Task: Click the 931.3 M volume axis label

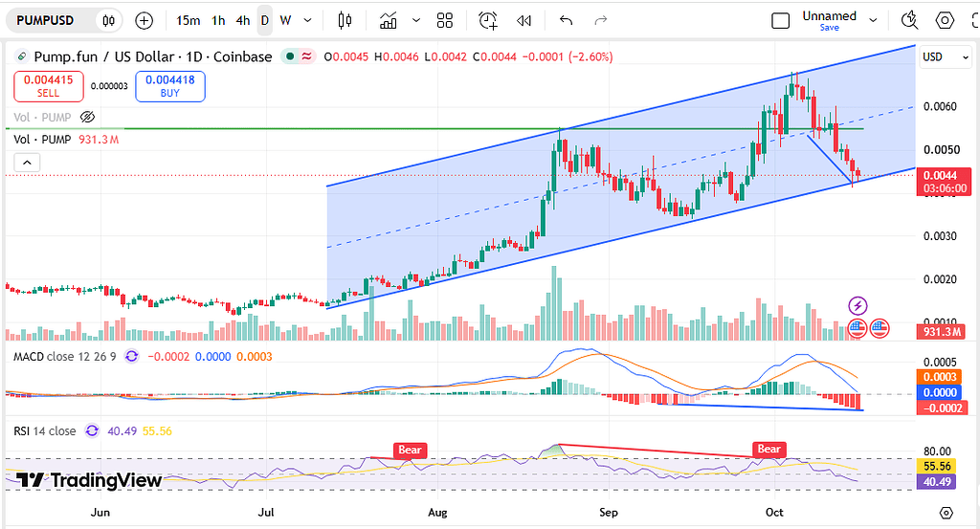Action: pos(944,331)
